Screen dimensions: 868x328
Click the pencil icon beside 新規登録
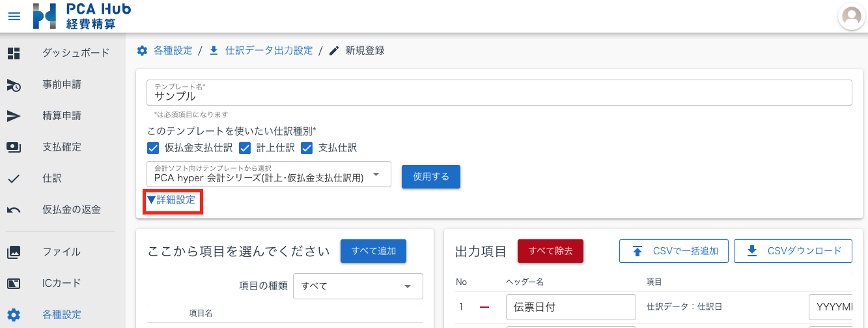point(334,50)
